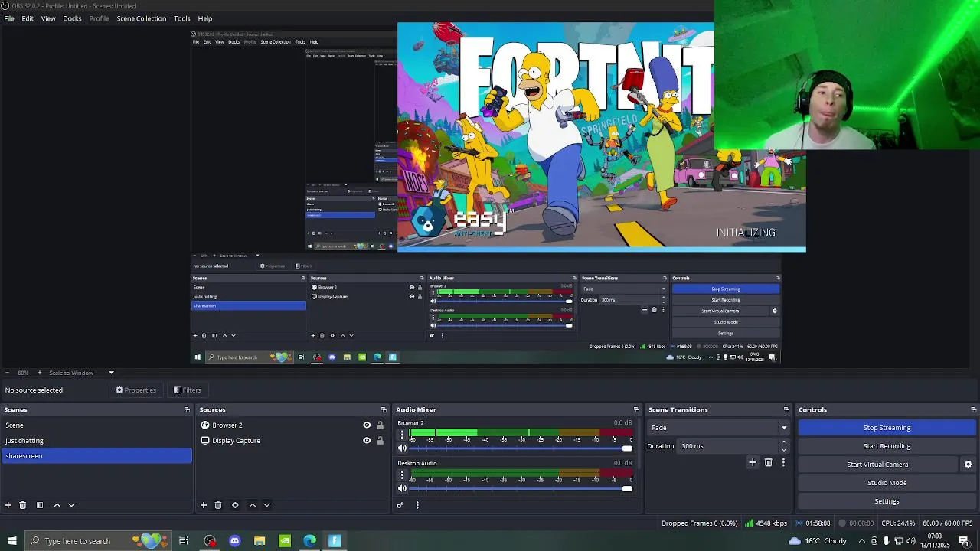Open Settings from Controls dock
Image resolution: width=980 pixels, height=551 pixels.
887,501
